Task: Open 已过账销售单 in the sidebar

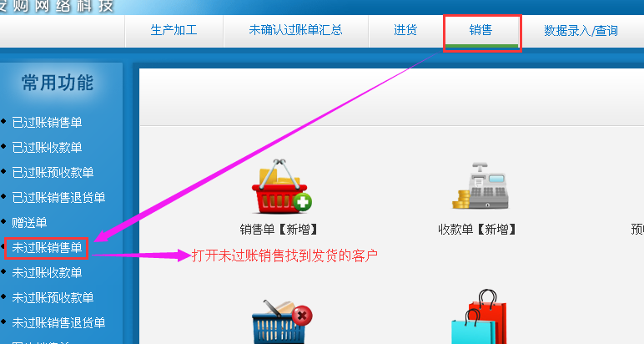Action: 48,123
